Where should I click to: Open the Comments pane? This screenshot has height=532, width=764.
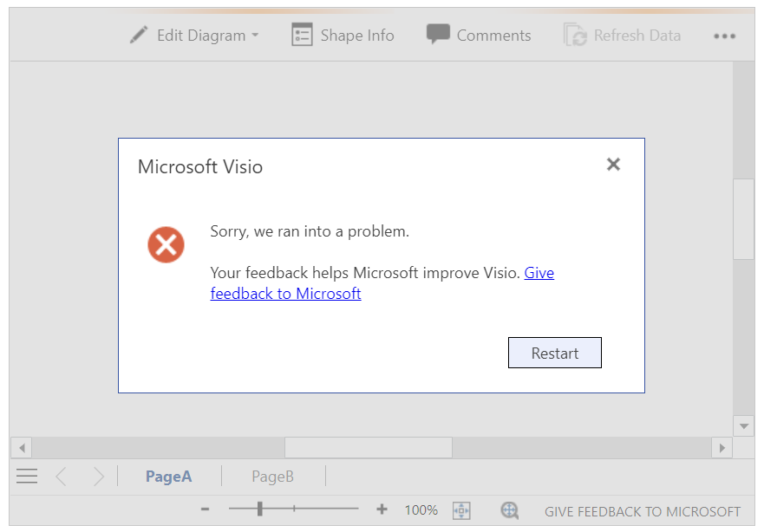[x=478, y=35]
